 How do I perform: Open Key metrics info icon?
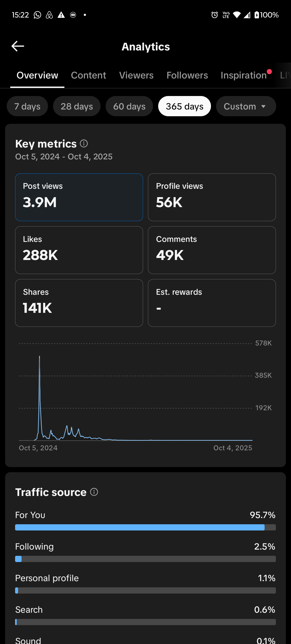click(x=84, y=144)
